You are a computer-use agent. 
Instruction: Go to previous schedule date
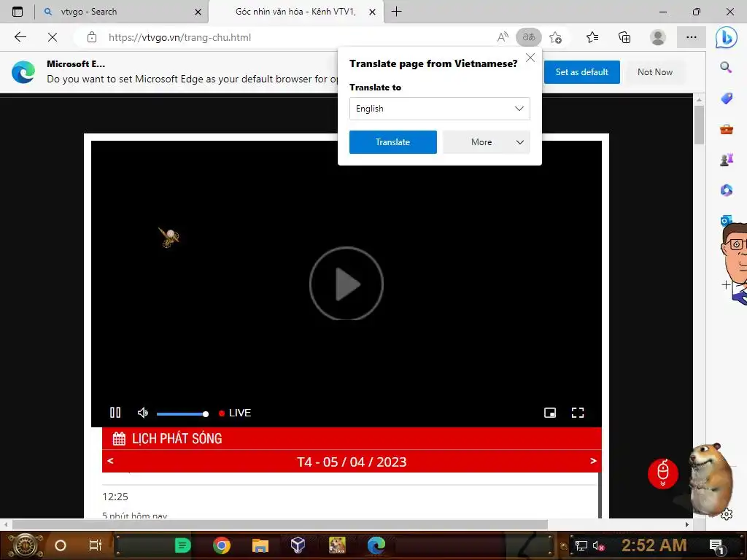click(111, 461)
